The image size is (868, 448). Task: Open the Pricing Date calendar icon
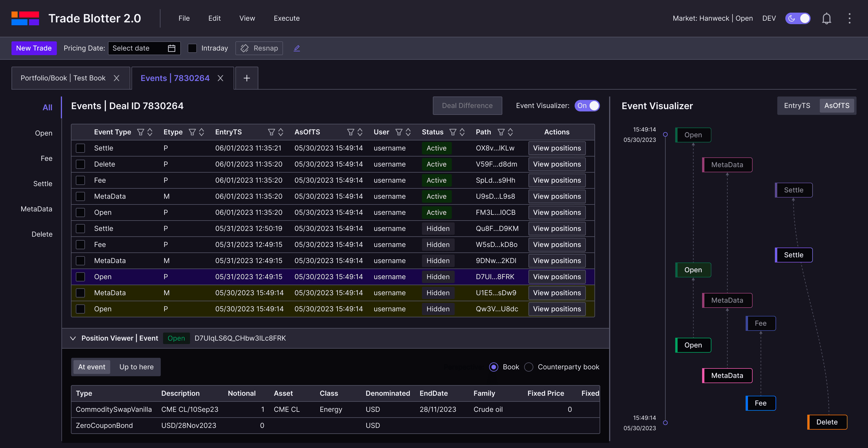pos(172,48)
